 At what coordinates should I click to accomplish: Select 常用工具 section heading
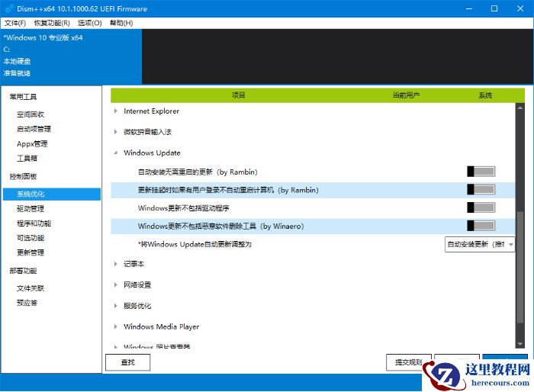click(23, 97)
